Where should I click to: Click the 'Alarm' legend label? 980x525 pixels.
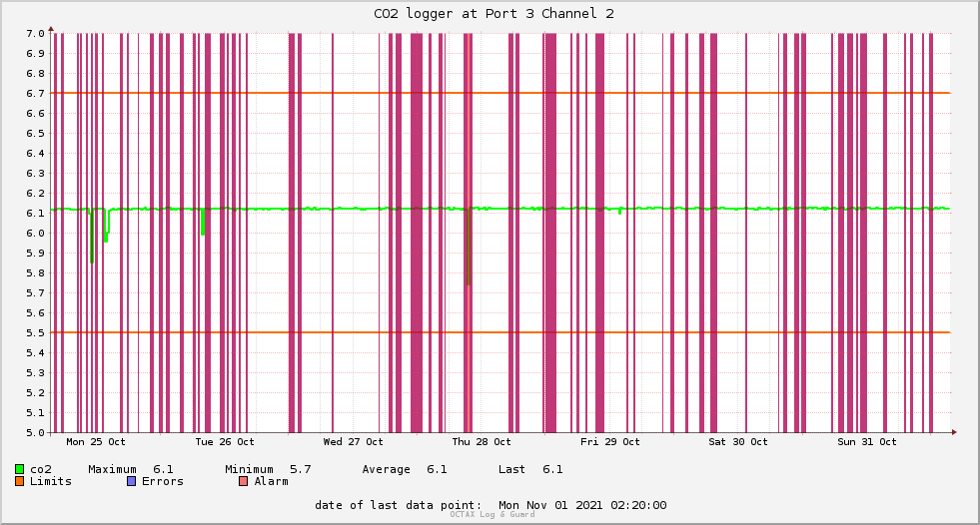tap(272, 481)
